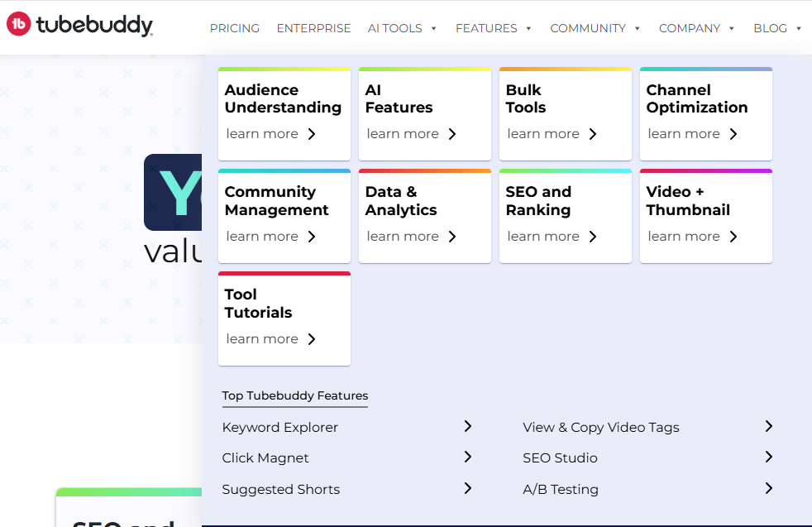Click chevron arrow in Bulk Tools card
Screen dimensions: 812x527
(593, 134)
